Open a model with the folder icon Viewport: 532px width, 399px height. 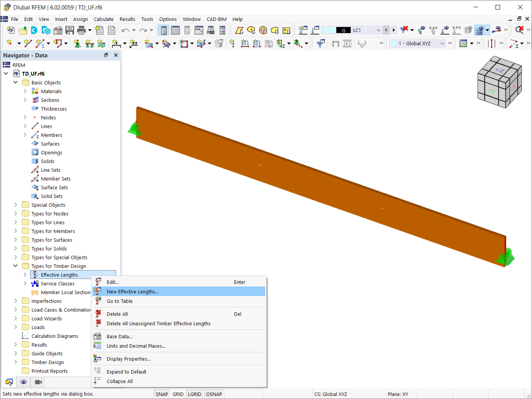pos(23,30)
